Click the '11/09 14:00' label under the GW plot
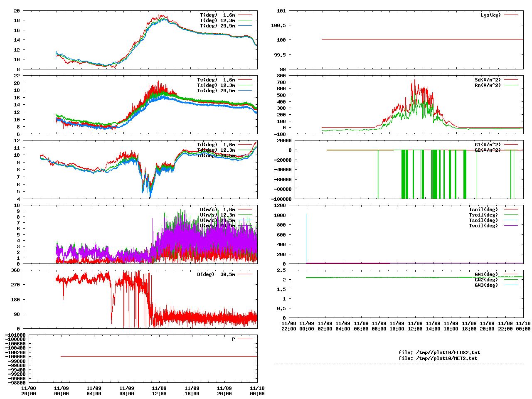The width and height of the screenshot is (532, 399). click(433, 326)
